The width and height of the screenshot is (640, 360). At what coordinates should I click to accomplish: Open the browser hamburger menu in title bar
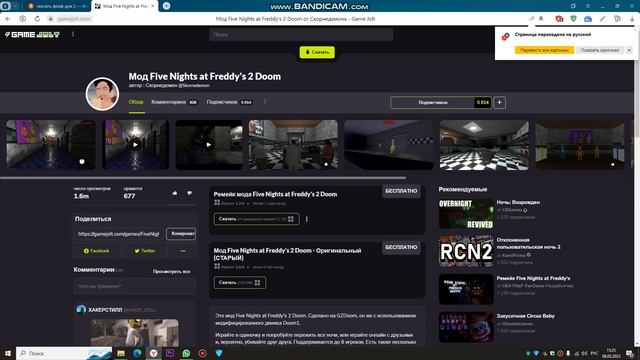(588, 6)
